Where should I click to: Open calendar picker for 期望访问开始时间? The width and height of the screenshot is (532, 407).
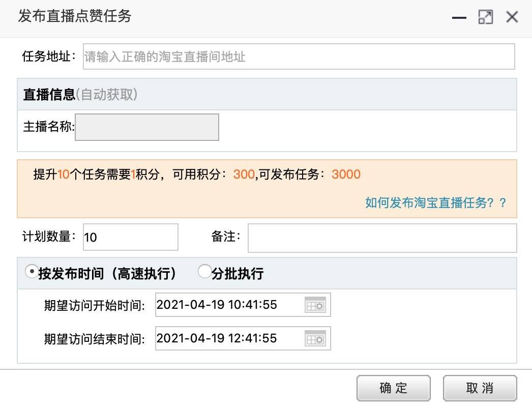[x=315, y=305]
